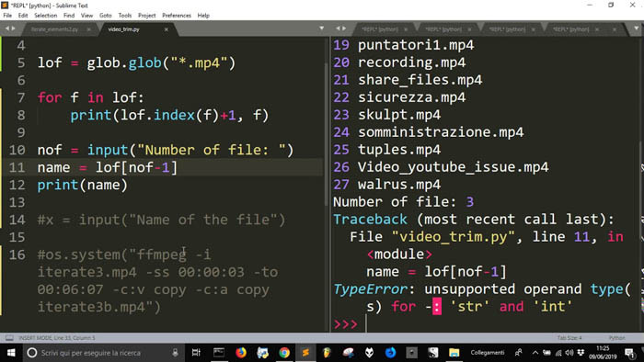Screen dimensions: 644x362
Task: Open the Goto menu
Action: click(106, 16)
